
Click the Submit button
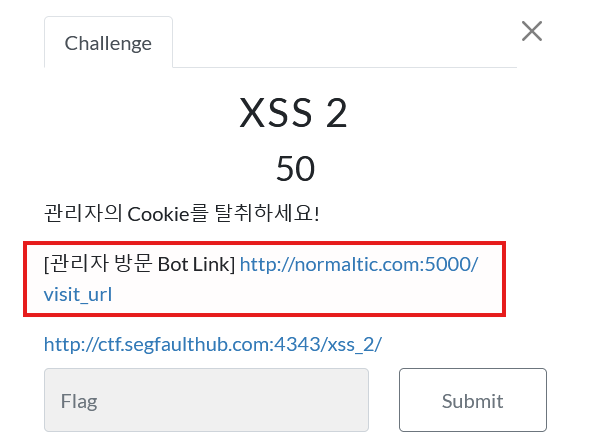[473, 400]
